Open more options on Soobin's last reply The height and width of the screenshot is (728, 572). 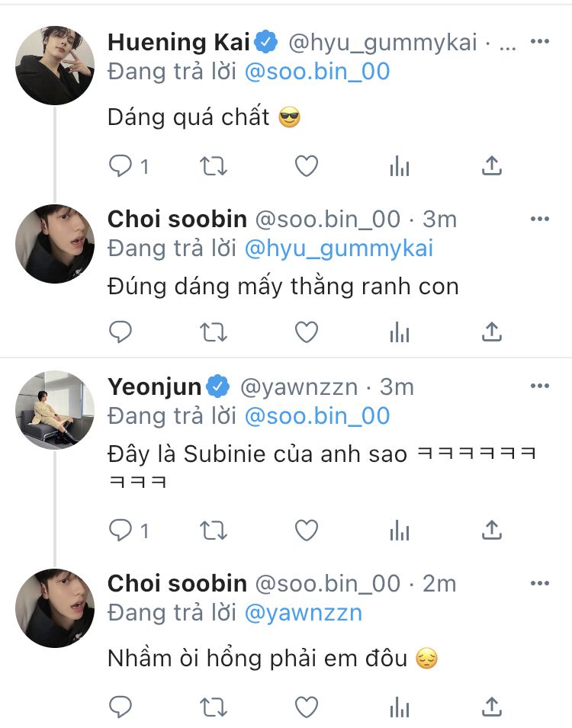(539, 583)
